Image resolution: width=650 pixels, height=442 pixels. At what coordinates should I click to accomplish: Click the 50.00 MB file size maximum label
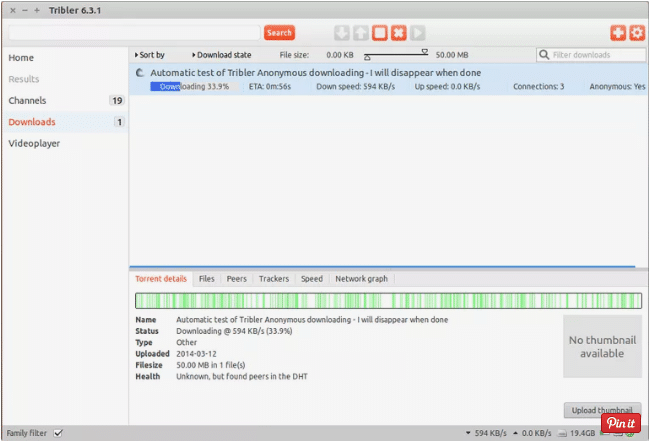[x=452, y=55]
